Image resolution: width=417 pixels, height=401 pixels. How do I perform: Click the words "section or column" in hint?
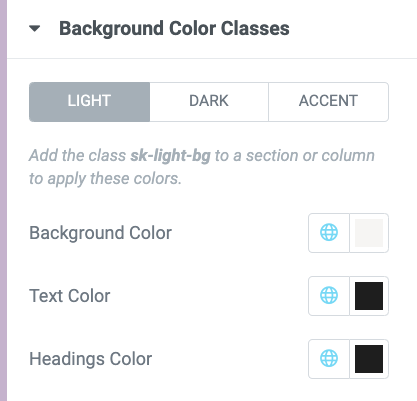[x=310, y=156]
